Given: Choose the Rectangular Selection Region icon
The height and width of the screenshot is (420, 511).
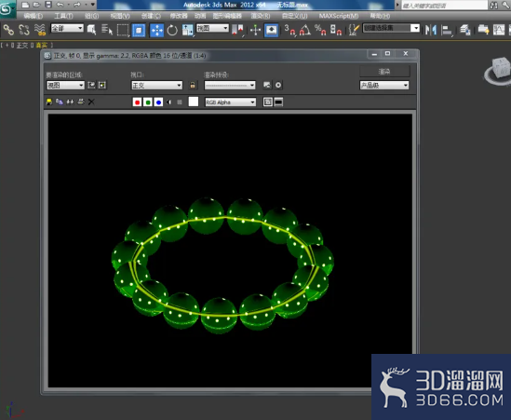Looking at the screenshot, I should pos(123,30).
